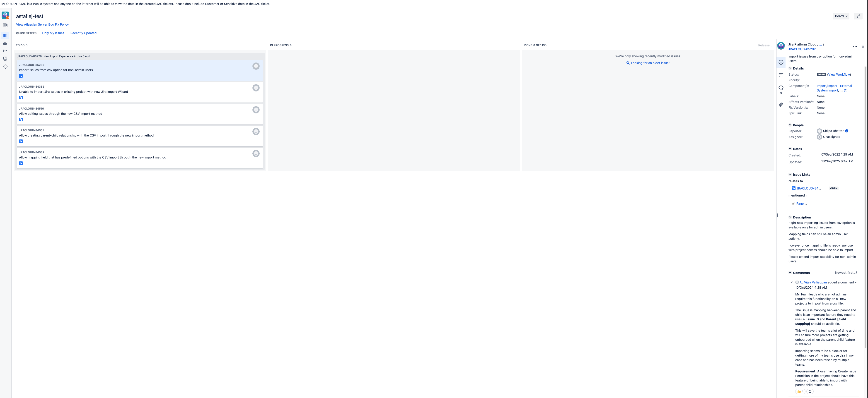This screenshot has width=868, height=398.
Task: Jump to Comments using the speech bubble icon
Action: pos(781,88)
